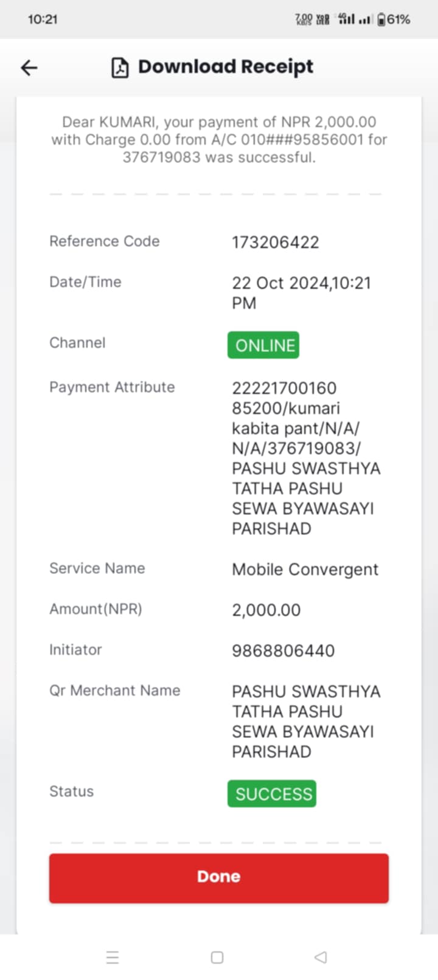
Task: Click the red Done button
Action: (219, 877)
